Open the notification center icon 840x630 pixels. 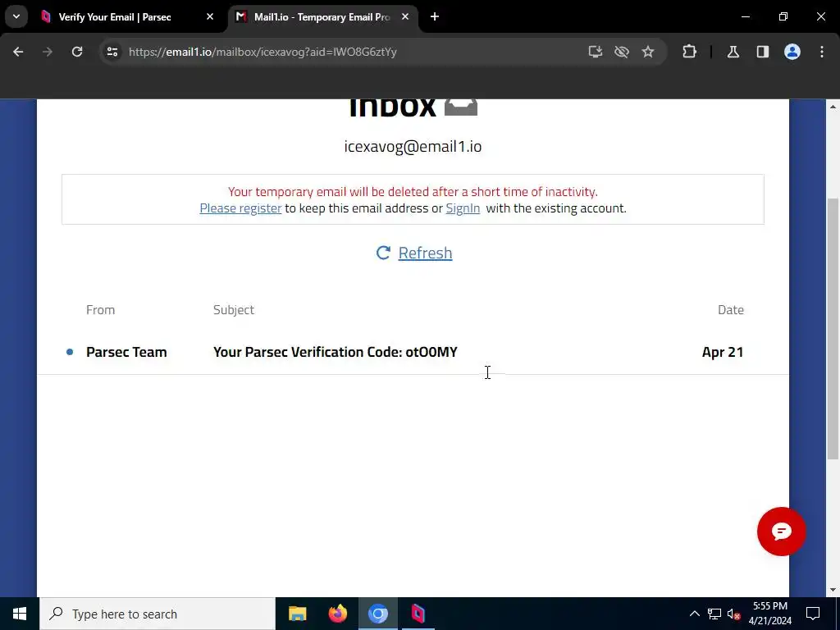coord(813,614)
